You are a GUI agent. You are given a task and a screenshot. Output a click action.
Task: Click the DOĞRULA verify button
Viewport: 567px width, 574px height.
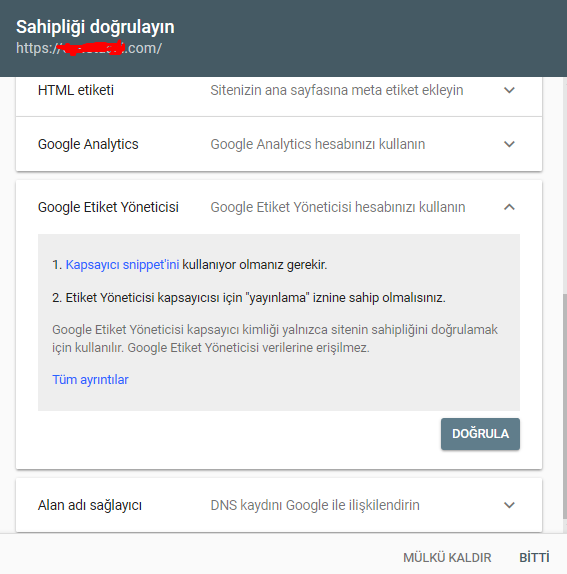point(480,434)
